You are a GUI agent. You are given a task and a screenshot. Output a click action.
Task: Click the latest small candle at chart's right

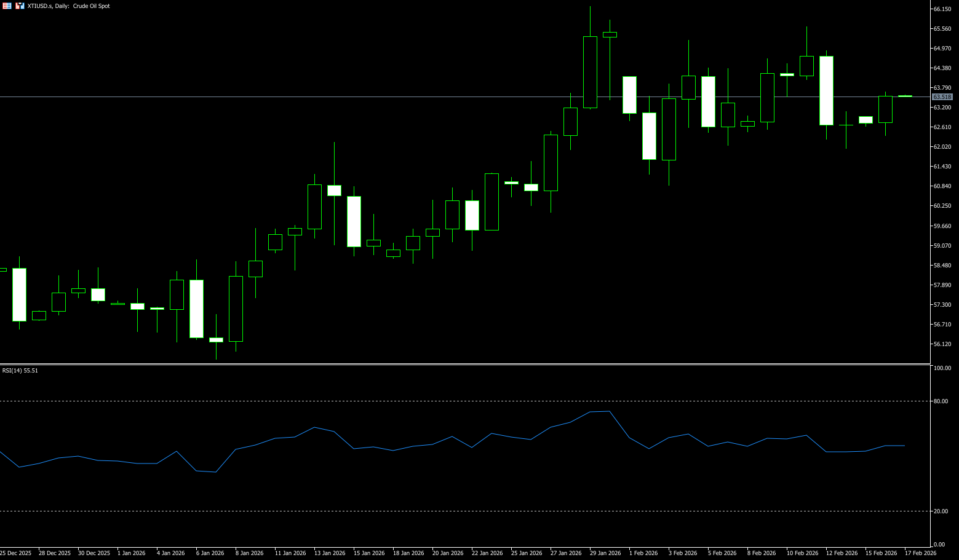click(905, 96)
